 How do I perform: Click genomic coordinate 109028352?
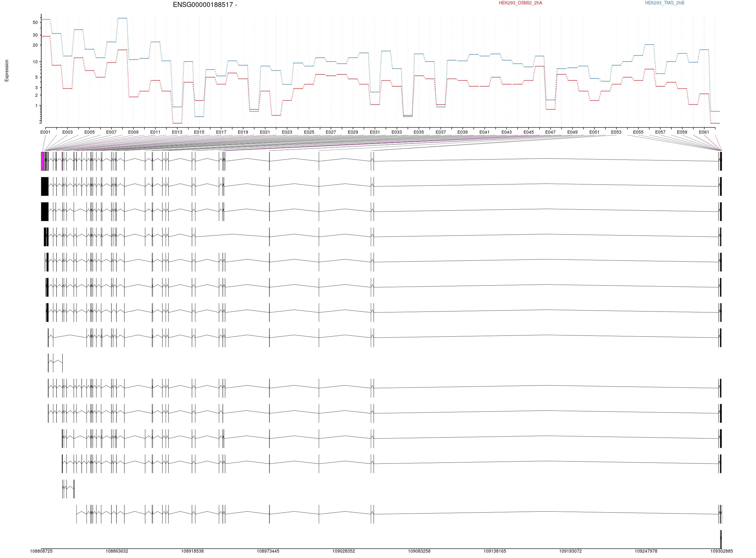pyautogui.click(x=344, y=552)
